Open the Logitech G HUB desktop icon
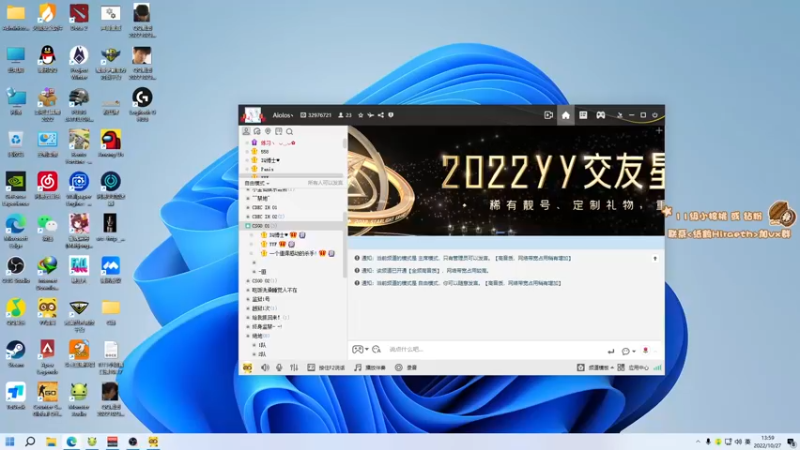 142,104
